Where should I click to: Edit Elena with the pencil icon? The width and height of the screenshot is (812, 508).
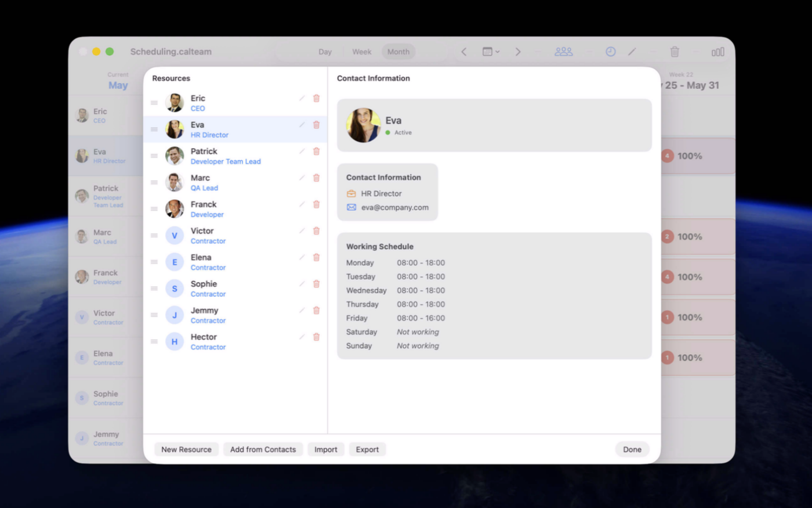[302, 257]
